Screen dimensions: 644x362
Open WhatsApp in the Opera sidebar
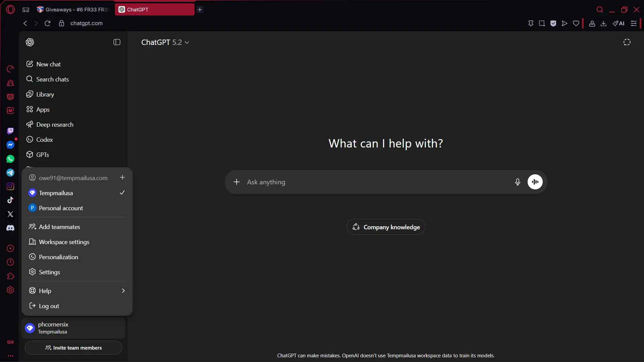[x=10, y=159]
